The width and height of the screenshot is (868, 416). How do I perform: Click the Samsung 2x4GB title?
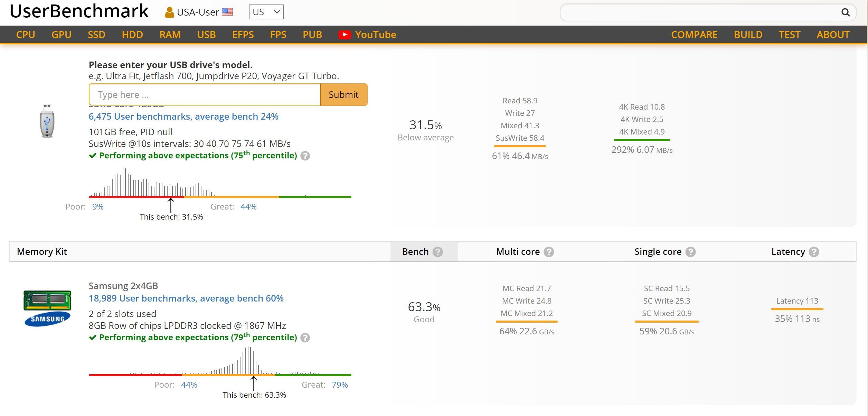click(x=123, y=286)
